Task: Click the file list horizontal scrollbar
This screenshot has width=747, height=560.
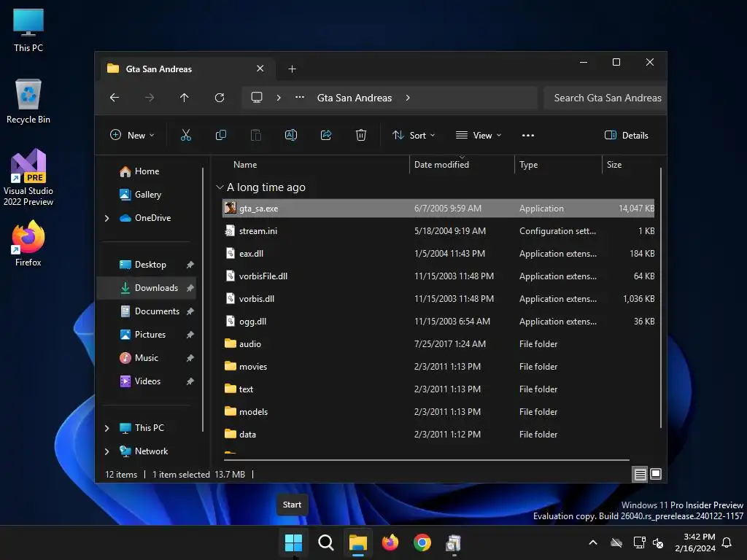Action: point(426,460)
